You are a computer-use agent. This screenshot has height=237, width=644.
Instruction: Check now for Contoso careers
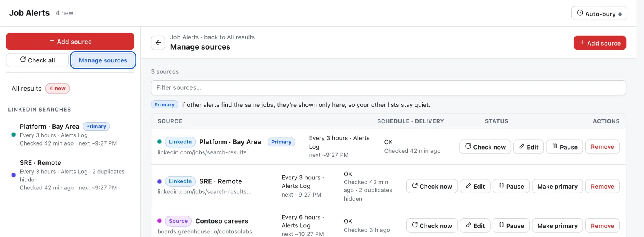(432, 226)
